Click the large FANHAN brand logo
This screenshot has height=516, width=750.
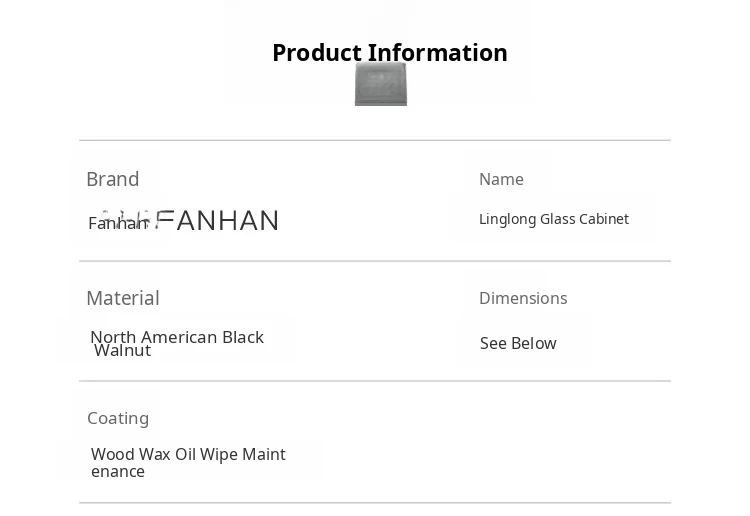(x=218, y=220)
